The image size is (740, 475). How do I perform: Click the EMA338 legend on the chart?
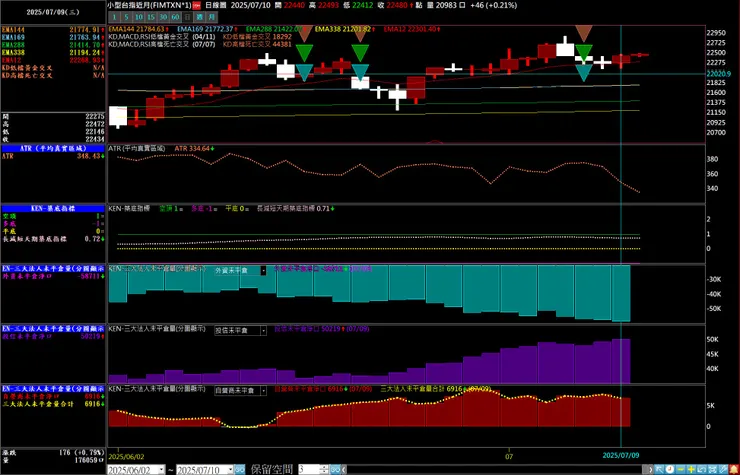pyautogui.click(x=345, y=29)
